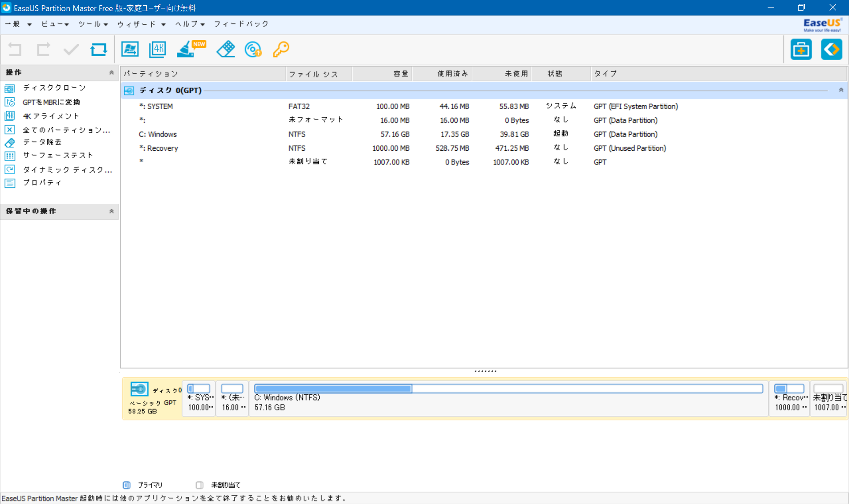Viewport: 849px width, 504px height.
Task: Click the 4Kアライメント link
Action: (51, 116)
